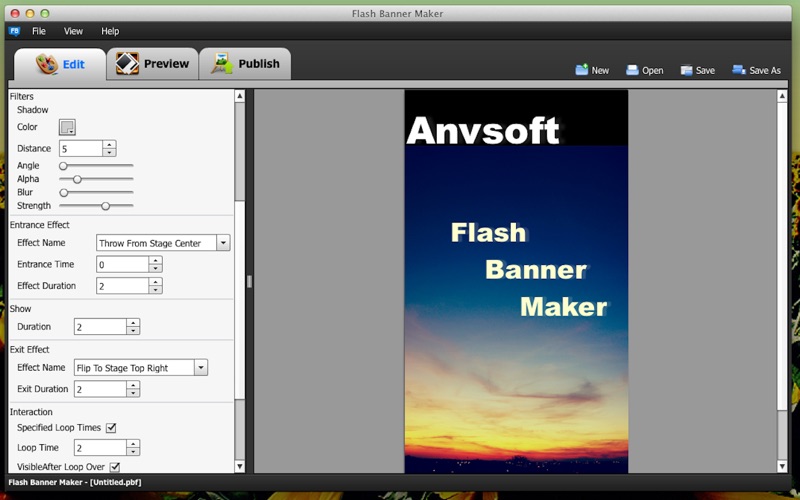Increase the shadow Distance stepper value

109,144
